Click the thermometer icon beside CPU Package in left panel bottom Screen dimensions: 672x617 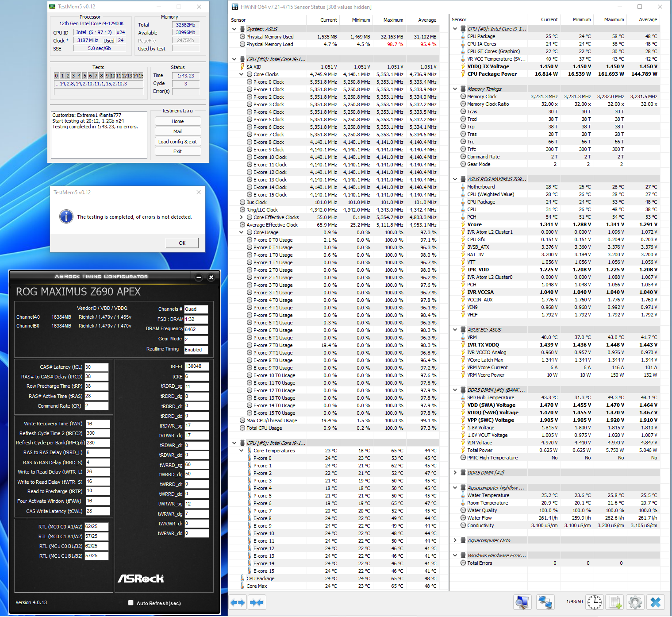point(242,578)
